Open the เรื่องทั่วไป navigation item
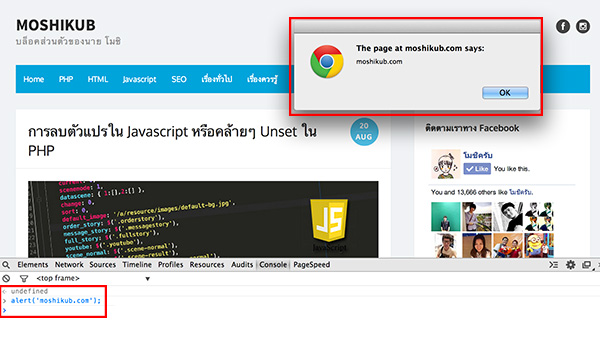This screenshot has width=600, height=362. point(217,79)
